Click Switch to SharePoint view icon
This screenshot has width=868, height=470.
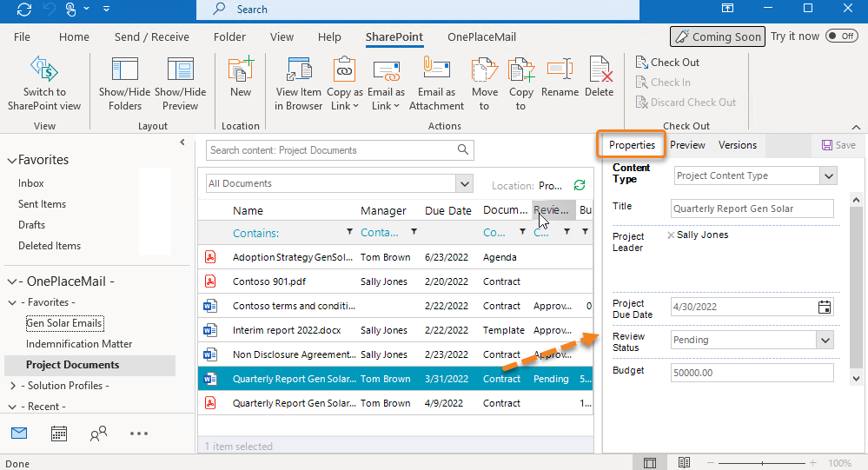click(44, 70)
